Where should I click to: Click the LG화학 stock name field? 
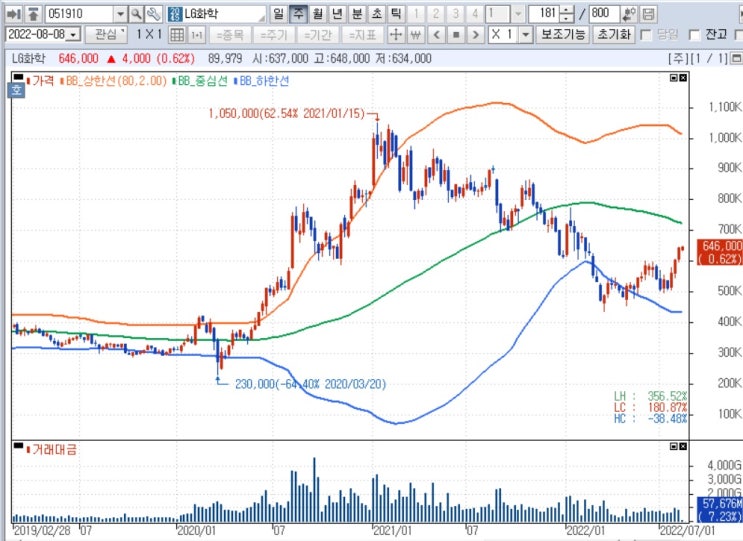click(x=217, y=14)
